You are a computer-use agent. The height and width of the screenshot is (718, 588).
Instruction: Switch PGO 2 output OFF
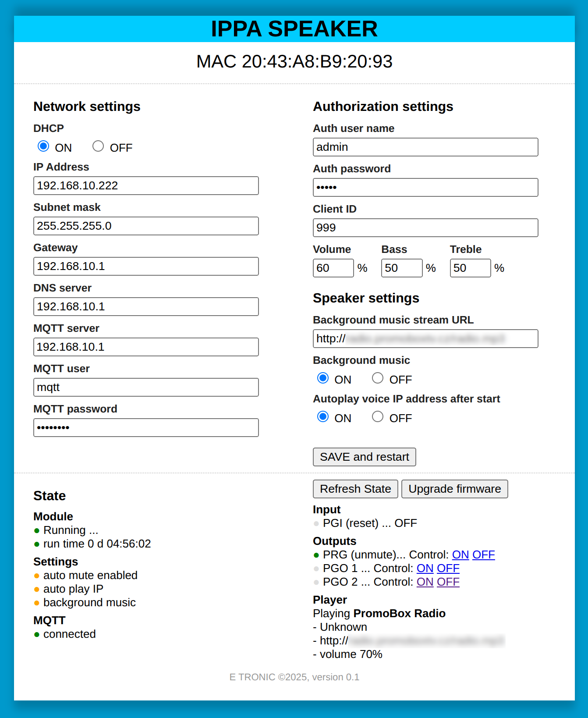[448, 582]
